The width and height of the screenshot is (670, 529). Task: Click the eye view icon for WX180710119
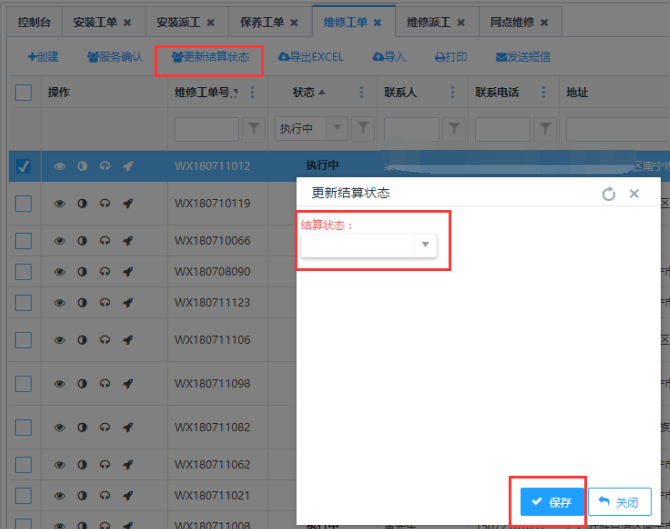[x=59, y=204]
